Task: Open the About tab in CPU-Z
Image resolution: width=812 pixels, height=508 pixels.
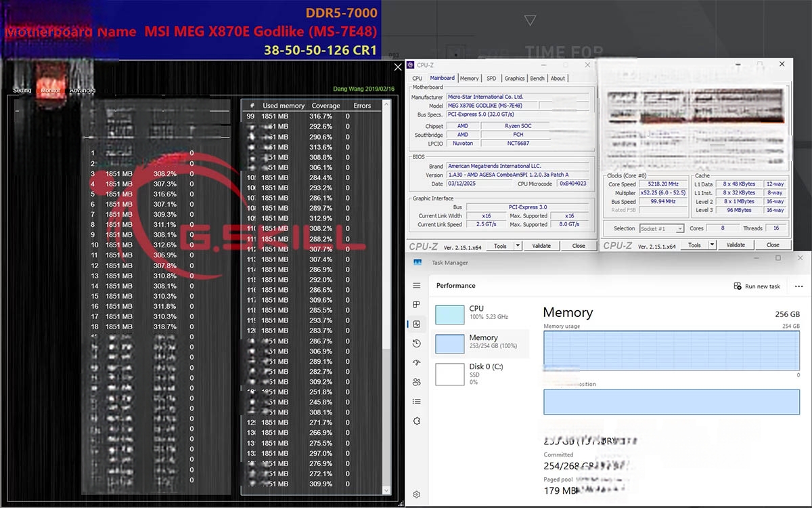Action: coord(558,79)
